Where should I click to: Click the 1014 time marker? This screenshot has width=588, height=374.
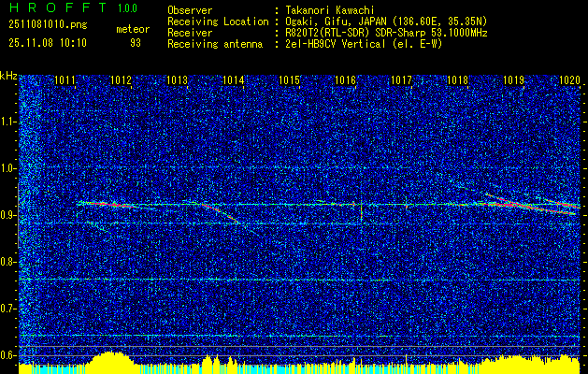[234, 80]
